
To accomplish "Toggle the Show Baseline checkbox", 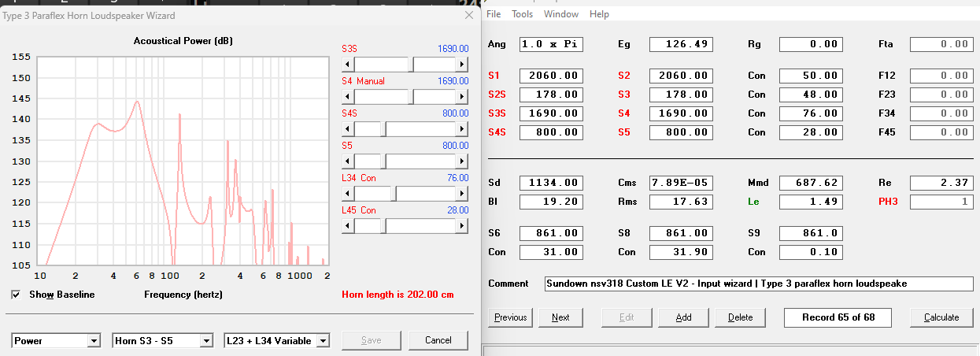I will pos(17,295).
